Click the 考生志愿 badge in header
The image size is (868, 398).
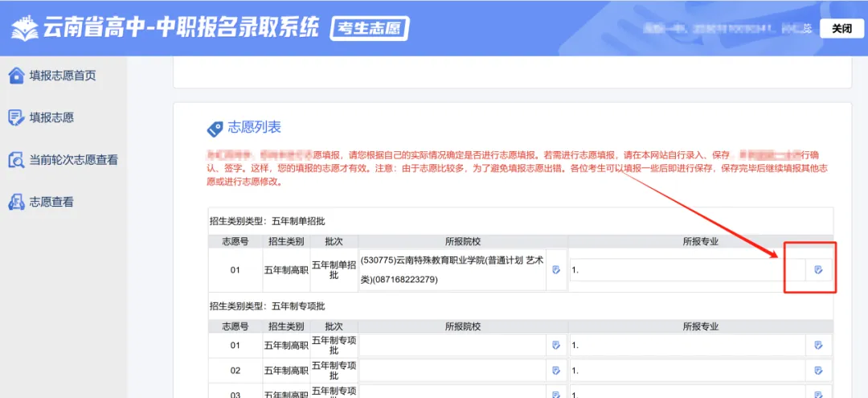pos(369,28)
